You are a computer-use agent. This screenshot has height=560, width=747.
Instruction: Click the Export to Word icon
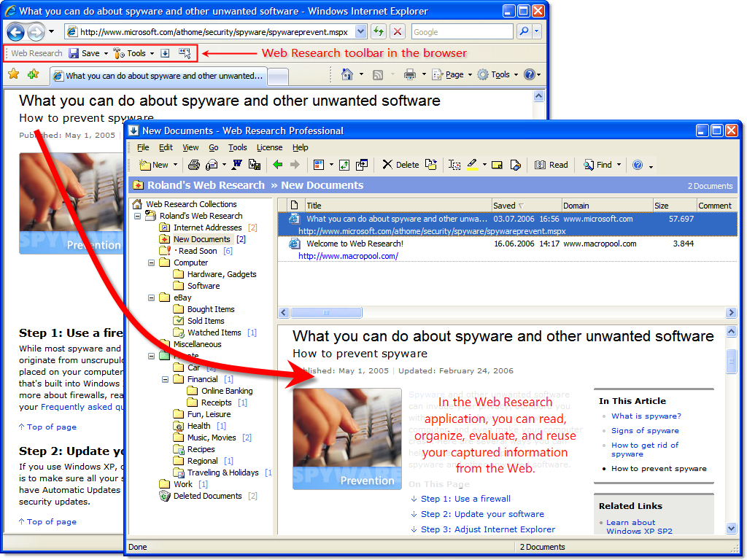coord(237,165)
